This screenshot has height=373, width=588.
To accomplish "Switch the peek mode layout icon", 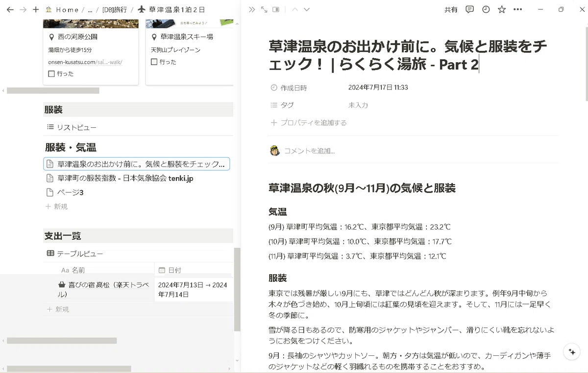I will point(276,9).
